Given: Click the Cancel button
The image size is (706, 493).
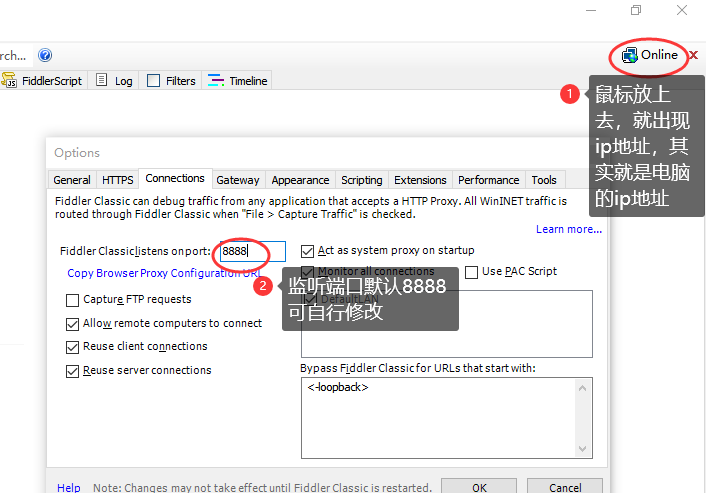Looking at the screenshot, I should click(565, 487).
